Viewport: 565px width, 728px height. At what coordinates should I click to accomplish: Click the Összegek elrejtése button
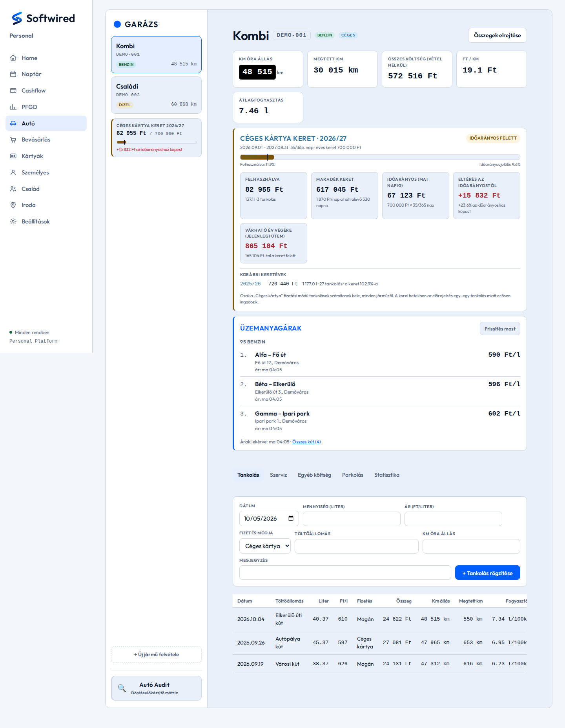click(497, 35)
